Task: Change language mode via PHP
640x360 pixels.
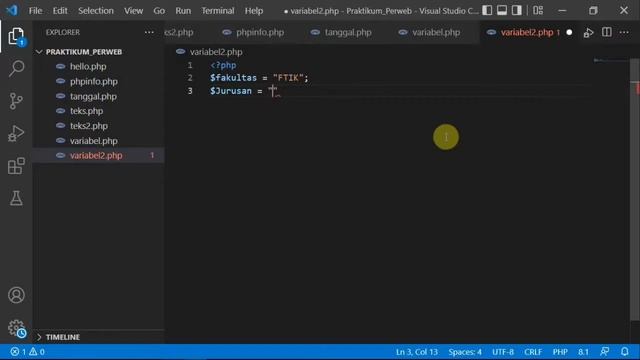Action: click(x=560, y=351)
